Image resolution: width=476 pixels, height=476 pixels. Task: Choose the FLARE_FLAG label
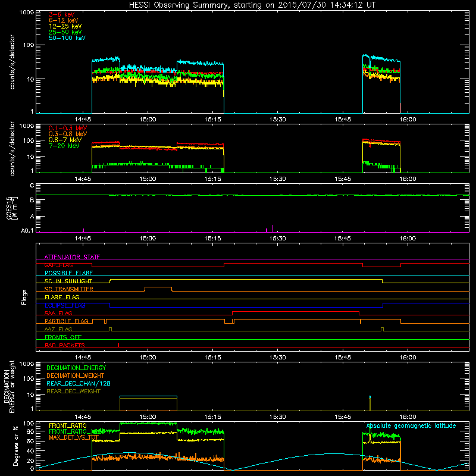tap(62, 297)
